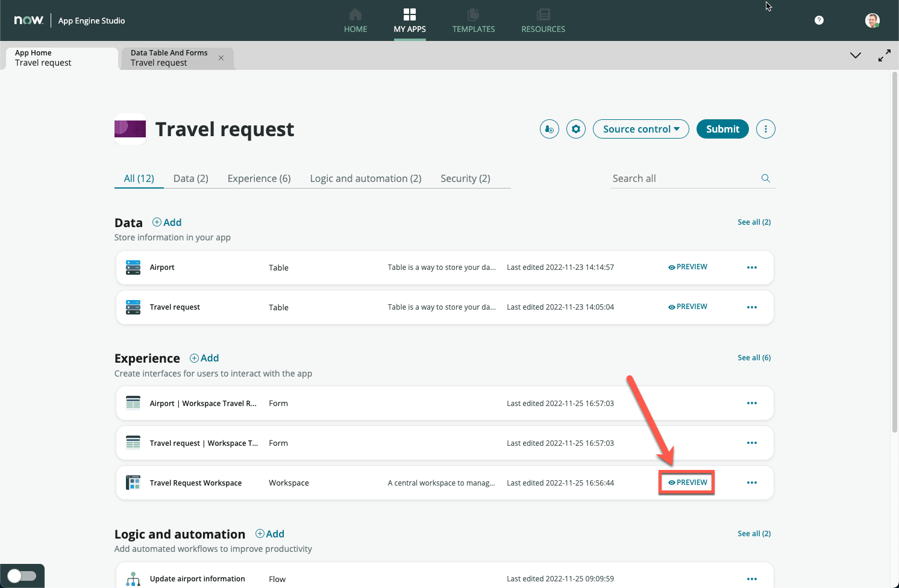The height and width of the screenshot is (588, 899).
Task: Open Airport | Workspace Travel R... form
Action: click(x=203, y=404)
